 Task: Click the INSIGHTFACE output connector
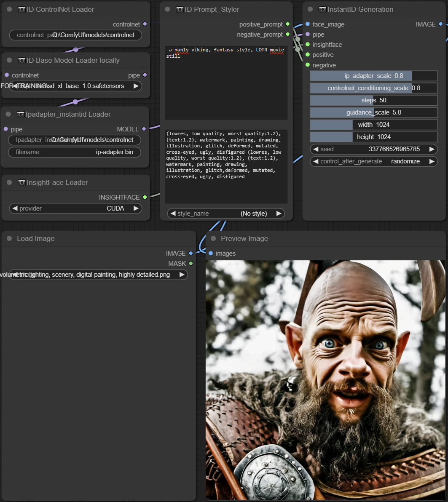tap(145, 197)
